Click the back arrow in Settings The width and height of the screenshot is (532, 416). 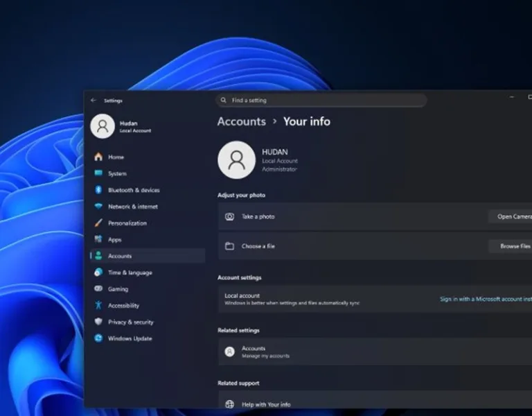click(94, 101)
